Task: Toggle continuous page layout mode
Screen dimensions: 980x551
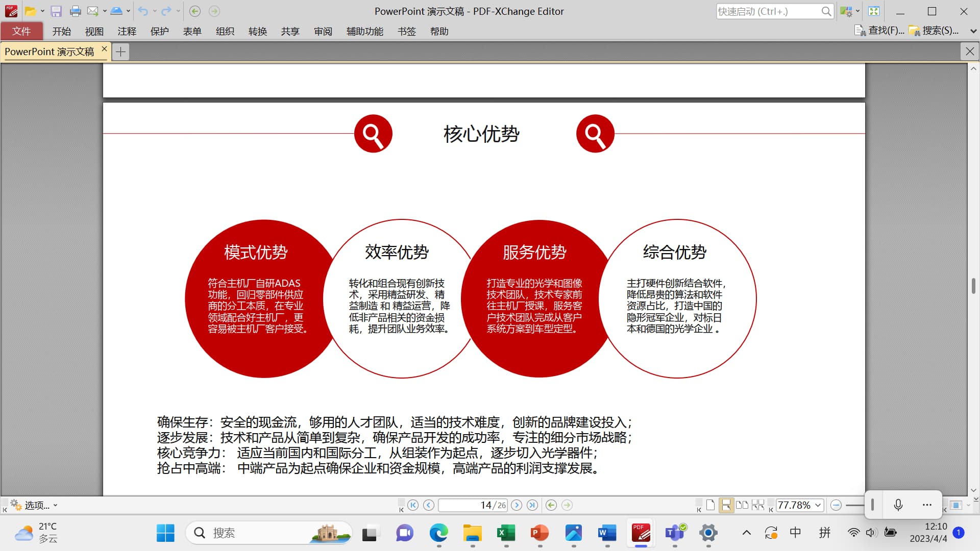Action: point(725,505)
